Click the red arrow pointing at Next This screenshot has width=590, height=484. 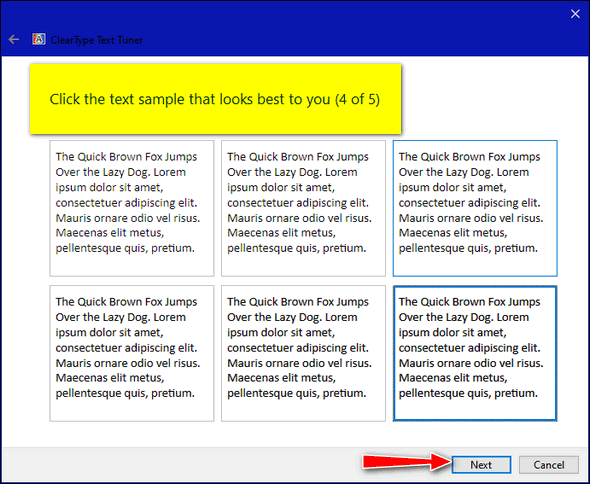(x=406, y=462)
